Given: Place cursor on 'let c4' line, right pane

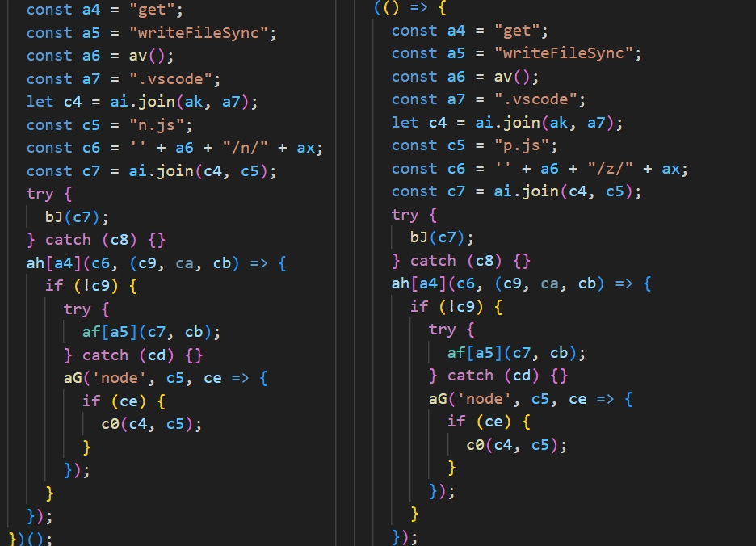Looking at the screenshot, I should 507,123.
